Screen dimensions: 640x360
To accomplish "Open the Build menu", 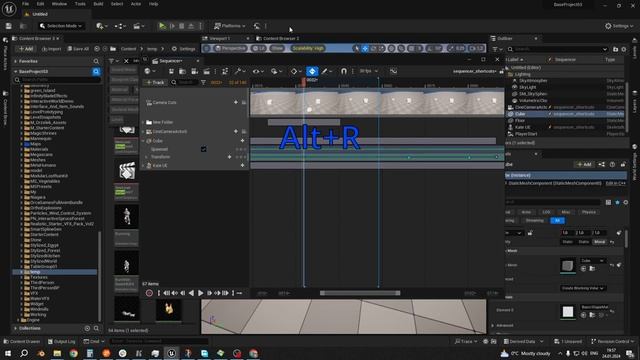I will pyautogui.click(x=98, y=4).
